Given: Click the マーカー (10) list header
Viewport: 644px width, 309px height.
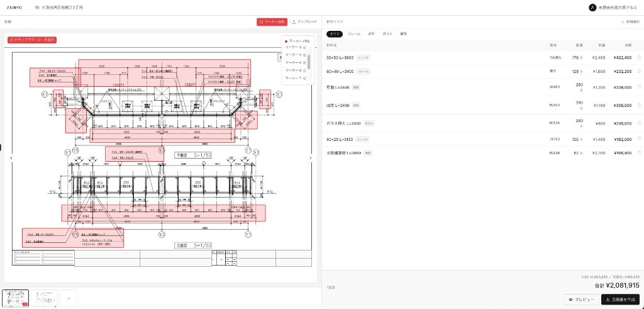Looking at the screenshot, I should click(297, 41).
